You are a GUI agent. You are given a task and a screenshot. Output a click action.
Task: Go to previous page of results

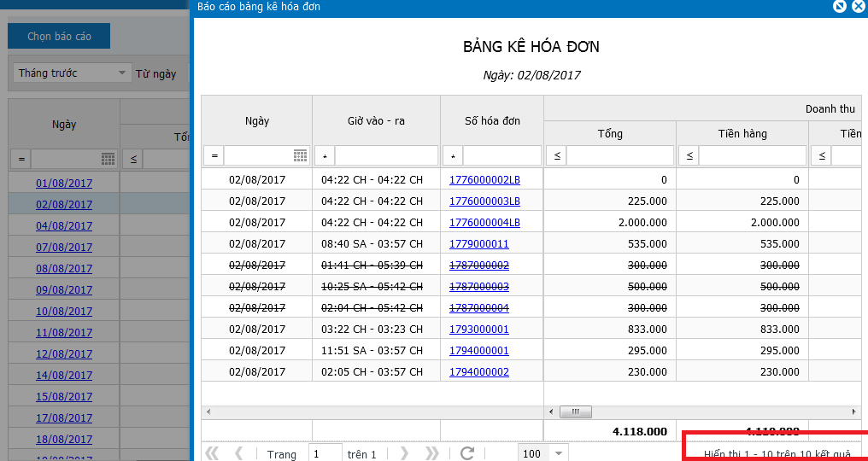pos(239,454)
